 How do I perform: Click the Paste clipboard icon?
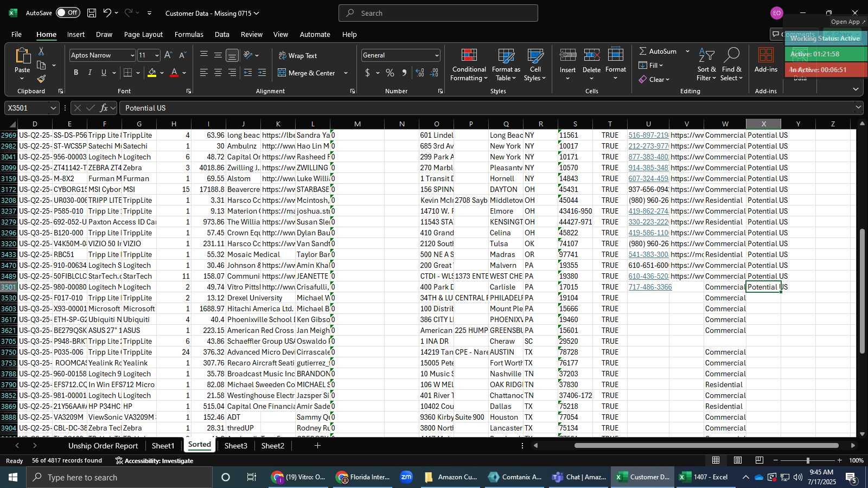(22, 56)
